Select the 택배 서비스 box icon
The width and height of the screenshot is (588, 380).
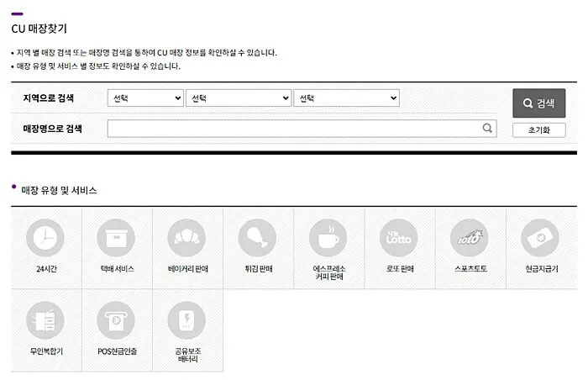[116, 238]
